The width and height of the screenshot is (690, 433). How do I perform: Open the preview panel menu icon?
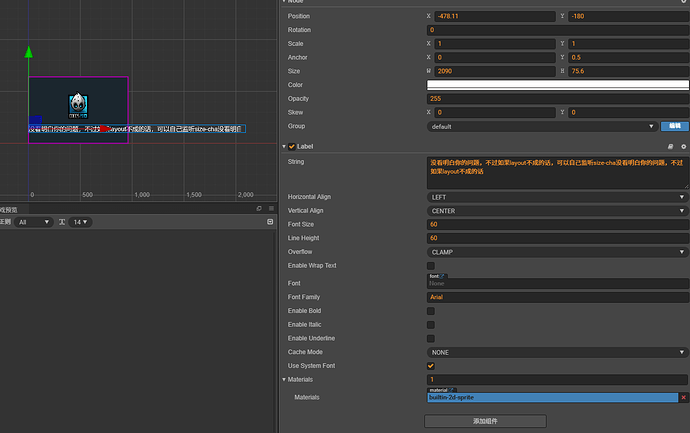tap(270, 208)
